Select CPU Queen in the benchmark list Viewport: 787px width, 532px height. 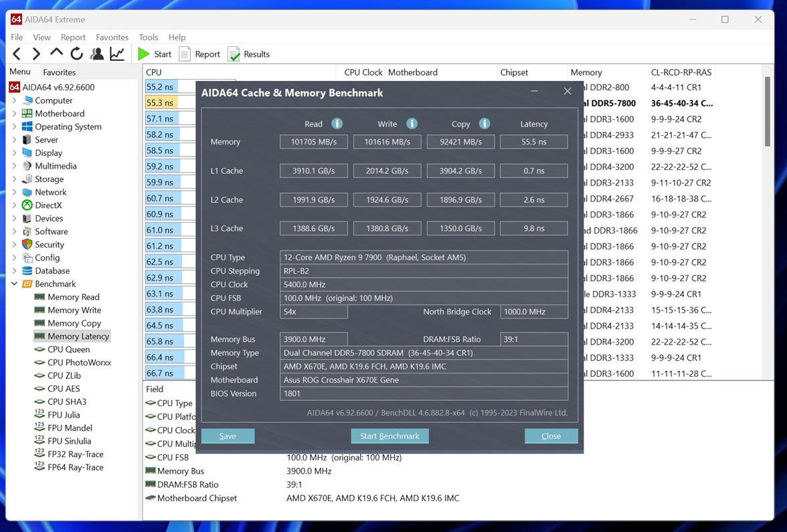(68, 349)
